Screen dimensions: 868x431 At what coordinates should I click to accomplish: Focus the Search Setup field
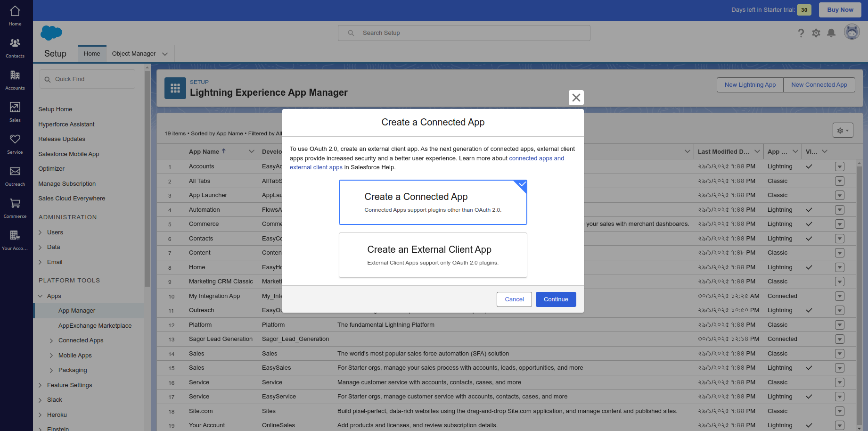(x=464, y=33)
